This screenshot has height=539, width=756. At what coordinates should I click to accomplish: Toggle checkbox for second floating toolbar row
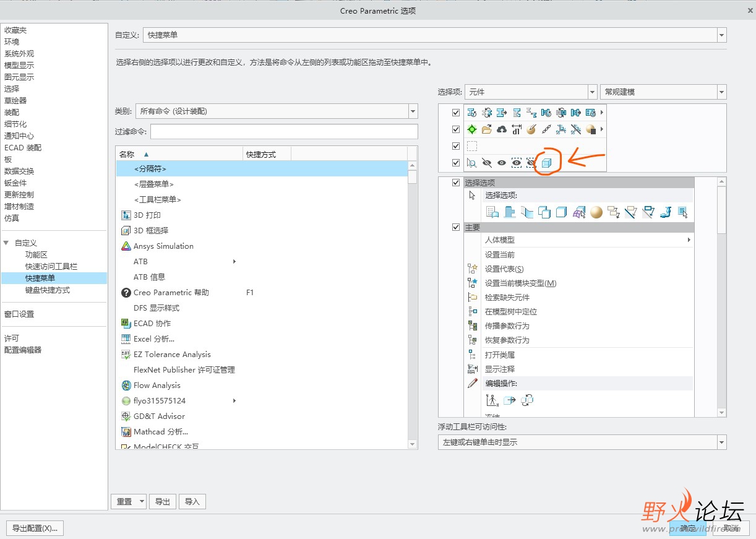[456, 129]
